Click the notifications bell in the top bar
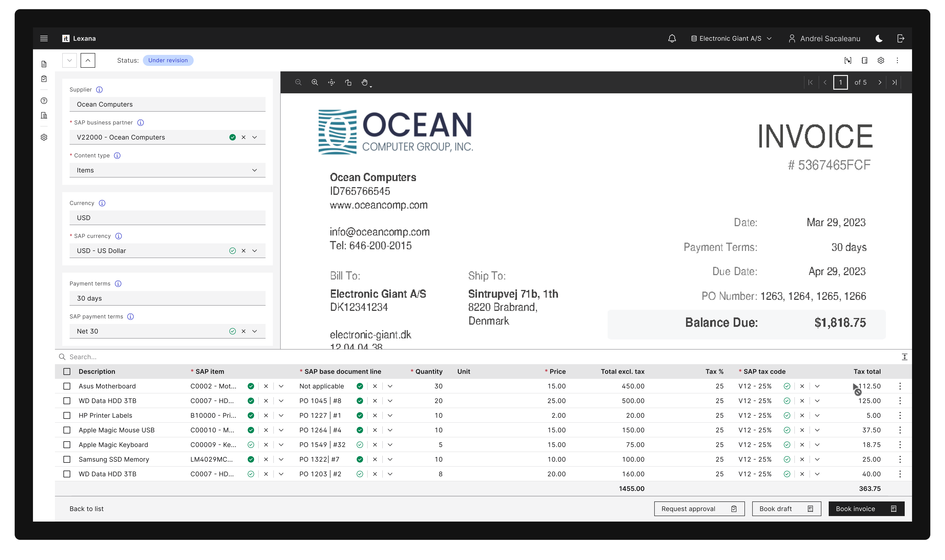The width and height of the screenshot is (945, 560). click(x=672, y=38)
